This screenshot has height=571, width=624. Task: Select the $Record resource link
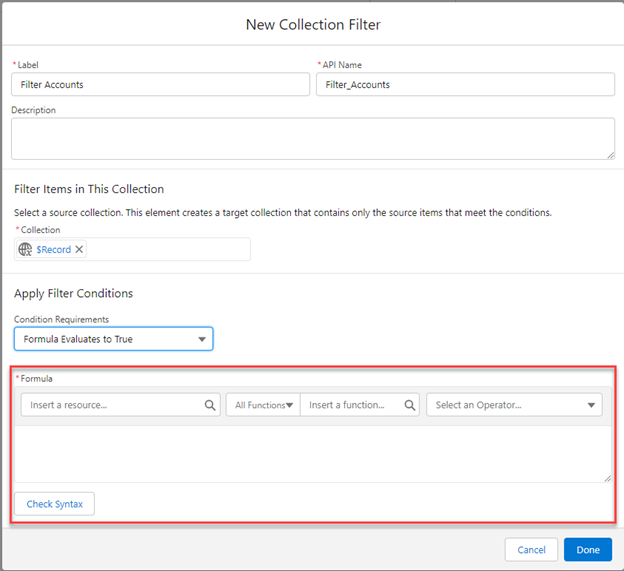pyautogui.click(x=53, y=249)
